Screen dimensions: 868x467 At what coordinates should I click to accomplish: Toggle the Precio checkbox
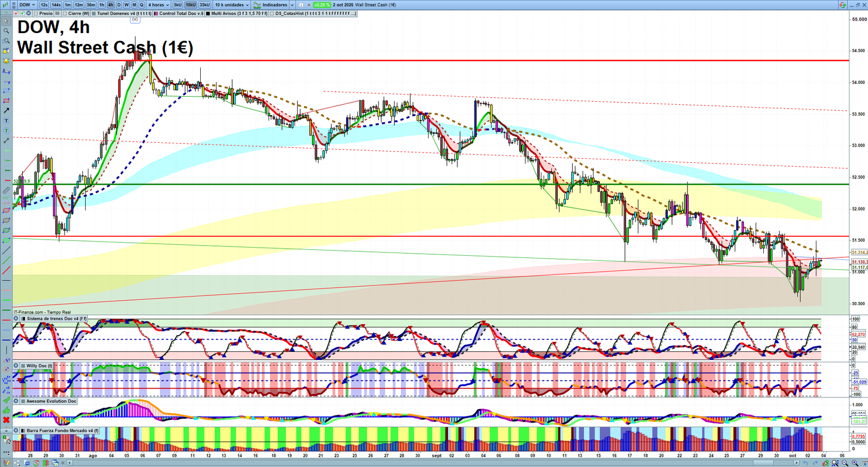(x=36, y=14)
